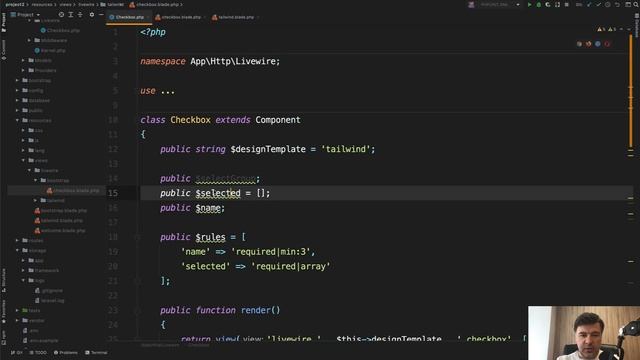The image size is (640, 360).
Task: Click the orange marker on editor scrollbar
Action: 631,92
